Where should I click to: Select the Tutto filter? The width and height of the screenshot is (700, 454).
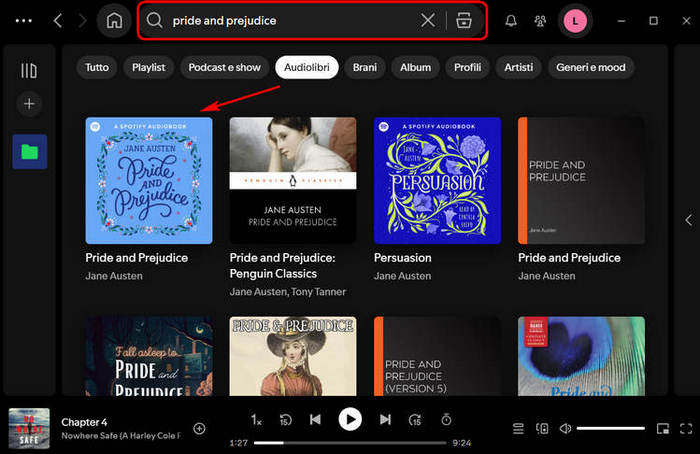click(x=97, y=67)
